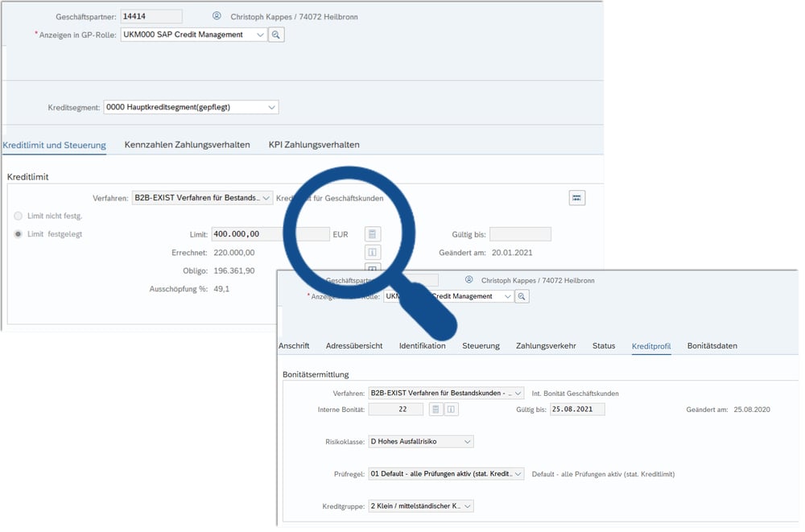Click the grid overview icon in the Kreditlimit section
The width and height of the screenshot is (805, 532).
[577, 197]
